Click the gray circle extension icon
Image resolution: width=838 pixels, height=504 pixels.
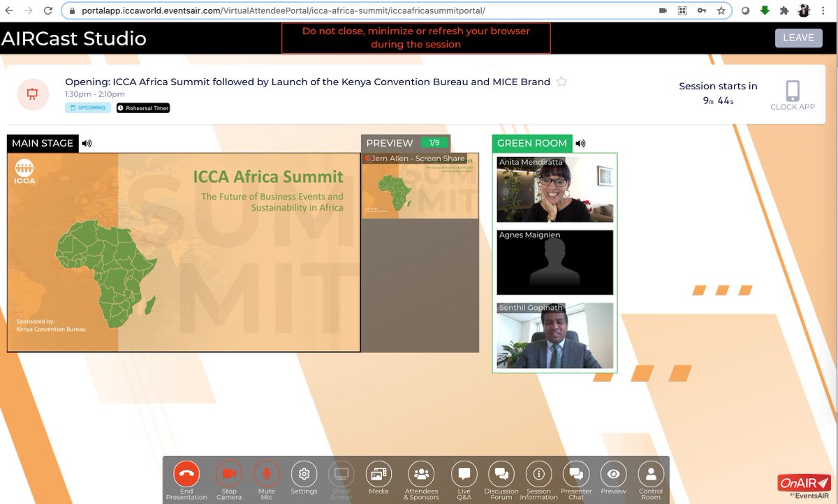point(745,10)
